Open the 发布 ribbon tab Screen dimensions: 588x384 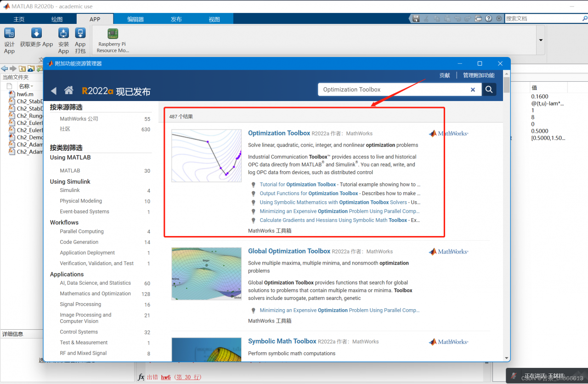176,19
